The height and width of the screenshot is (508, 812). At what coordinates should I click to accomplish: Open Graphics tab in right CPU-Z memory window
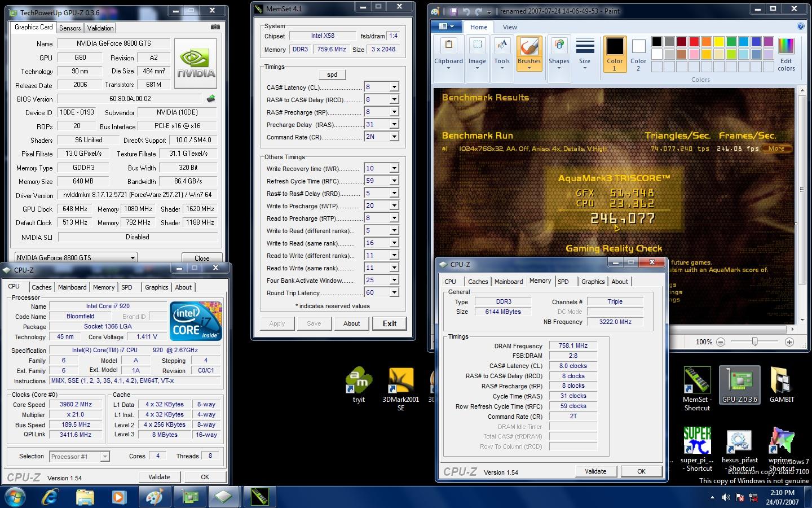(x=593, y=282)
